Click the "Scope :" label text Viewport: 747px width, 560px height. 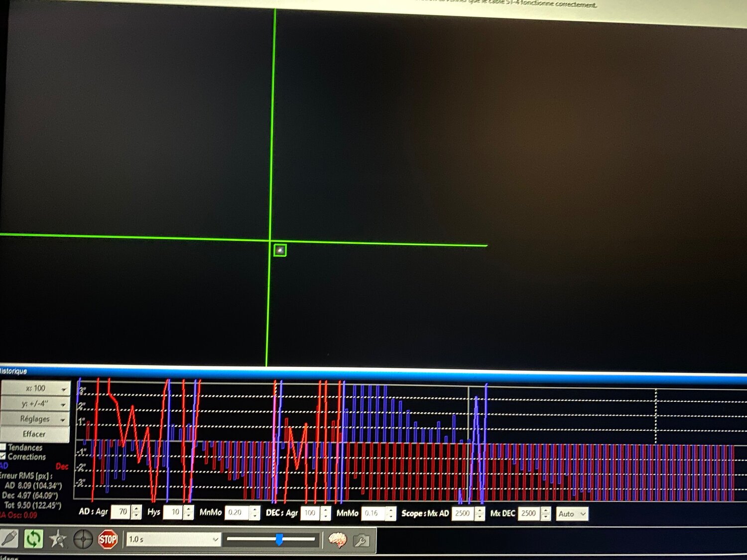[413, 513]
